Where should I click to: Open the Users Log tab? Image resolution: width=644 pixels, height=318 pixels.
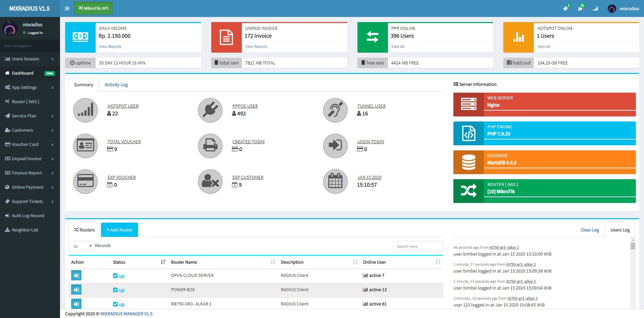click(x=620, y=230)
